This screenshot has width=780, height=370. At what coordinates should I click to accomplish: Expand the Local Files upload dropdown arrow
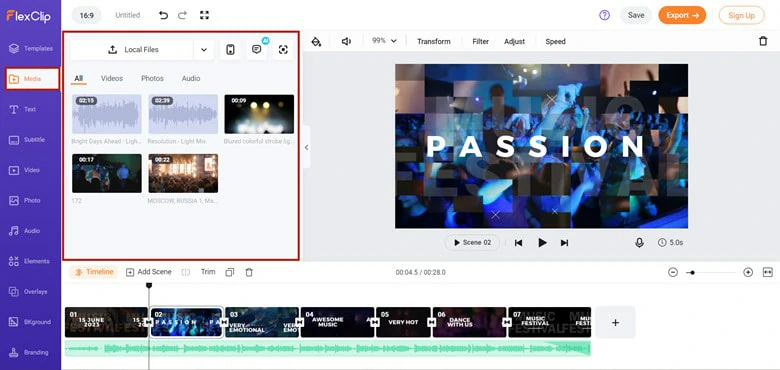(x=204, y=50)
